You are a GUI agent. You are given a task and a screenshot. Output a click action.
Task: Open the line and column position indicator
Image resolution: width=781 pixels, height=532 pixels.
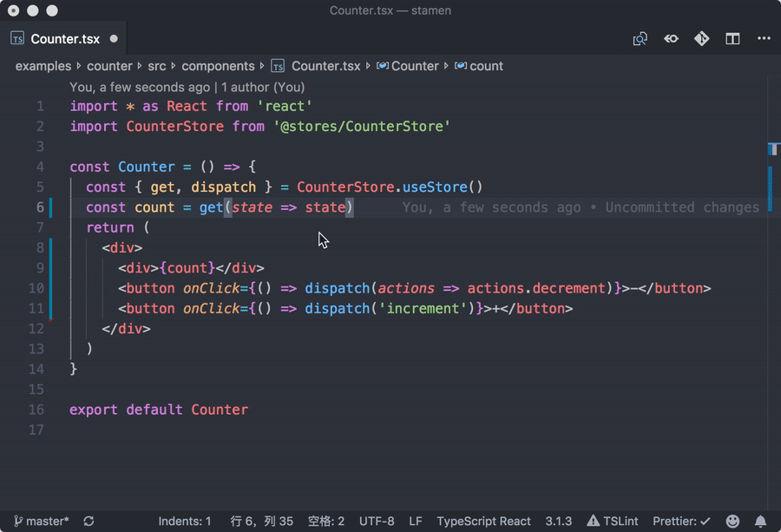262,521
